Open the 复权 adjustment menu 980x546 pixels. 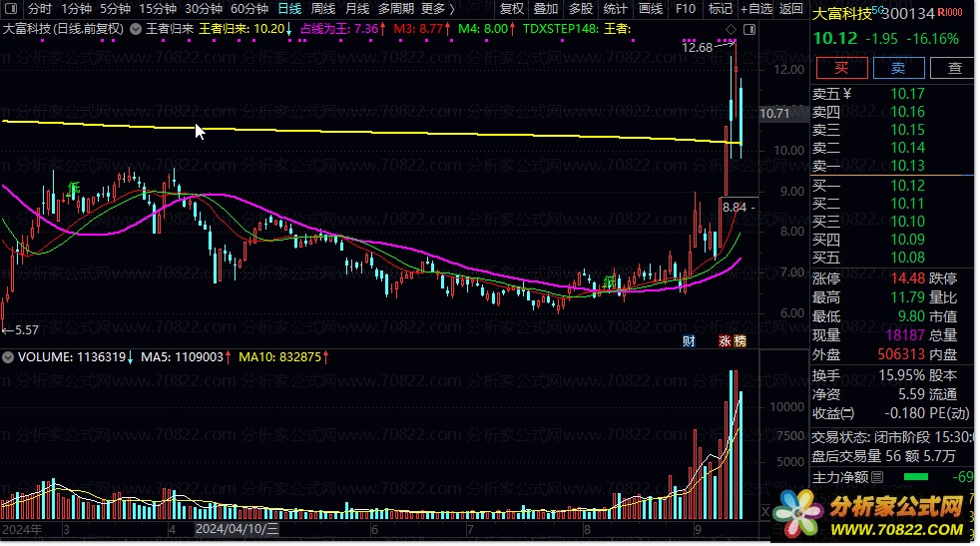511,9
